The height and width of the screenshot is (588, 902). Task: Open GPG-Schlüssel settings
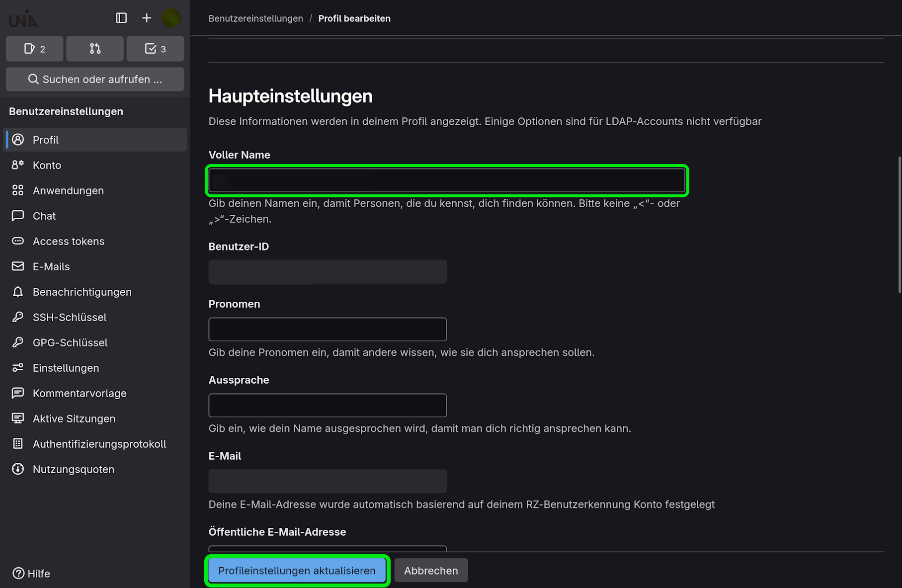[x=70, y=342]
